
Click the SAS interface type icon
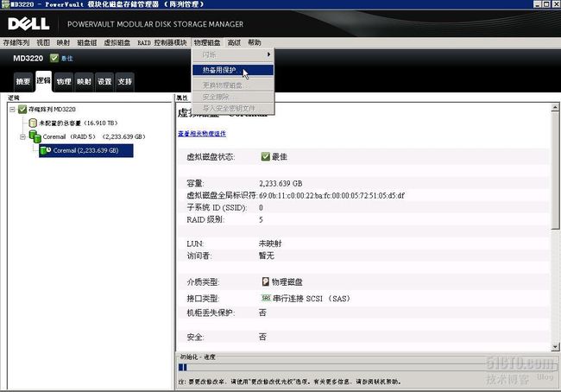click(266, 298)
